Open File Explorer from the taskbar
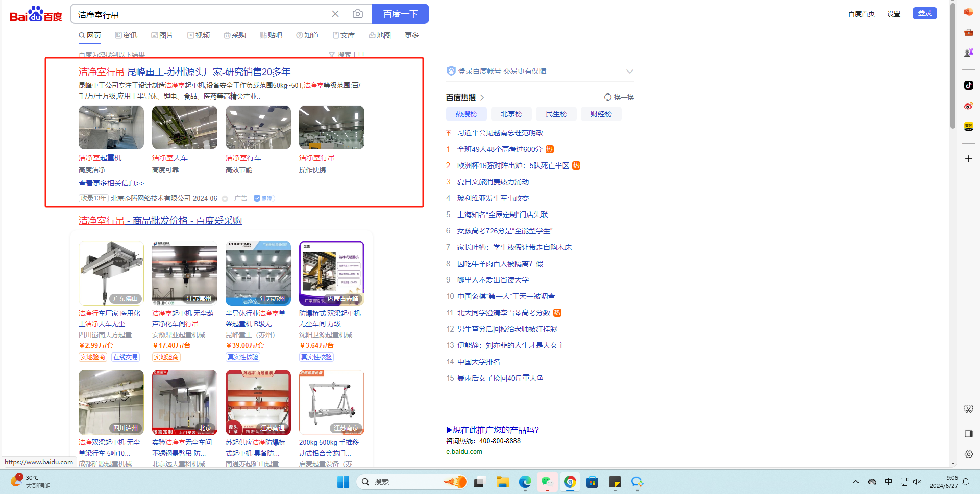Screen dimensions: 980x494 pos(502,482)
